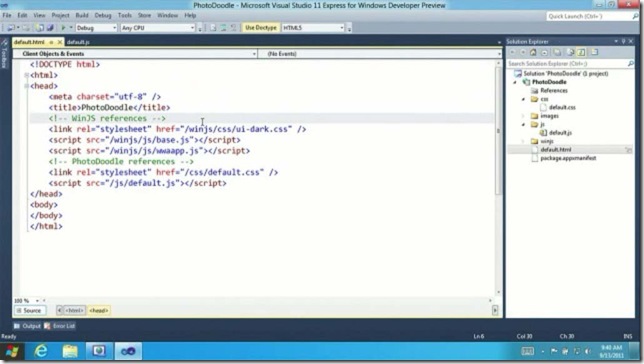Click the Solution Explorer search magnifier icon
The image size is (644, 364).
tap(630, 64)
